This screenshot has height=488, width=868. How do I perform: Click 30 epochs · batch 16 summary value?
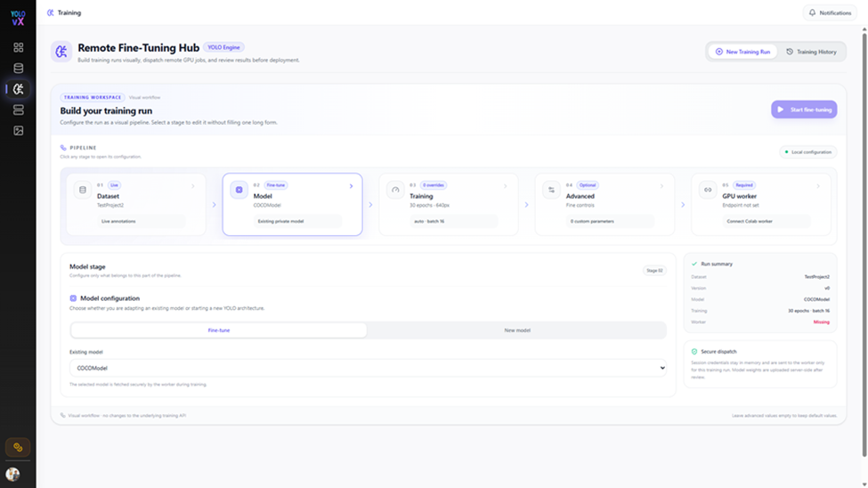[808, 311]
